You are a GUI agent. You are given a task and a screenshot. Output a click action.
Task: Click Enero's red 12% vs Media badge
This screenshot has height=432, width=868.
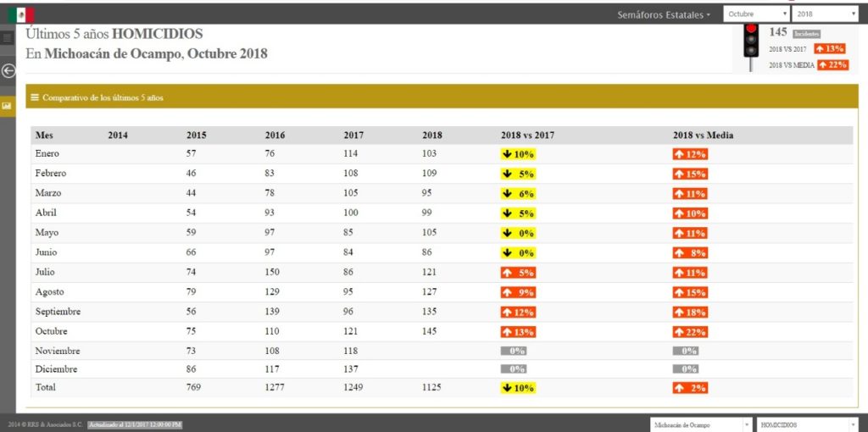(690, 154)
